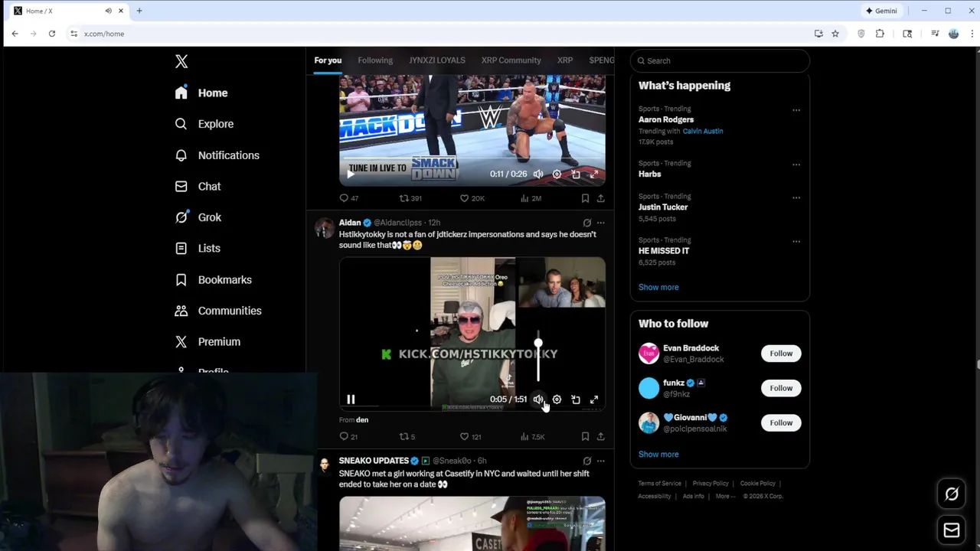This screenshot has width=980, height=551.
Task: Show more under Who to follow
Action: (658, 454)
